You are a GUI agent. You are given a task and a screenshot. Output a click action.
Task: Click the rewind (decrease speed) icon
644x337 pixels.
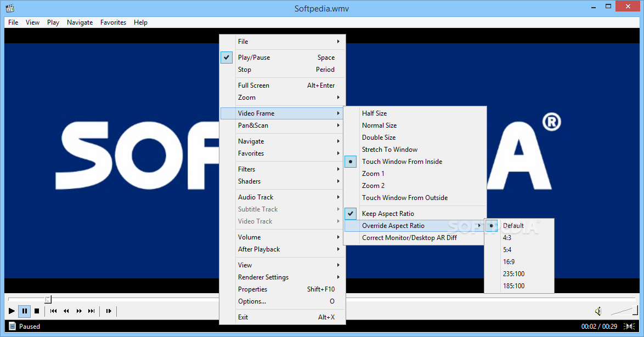click(x=66, y=311)
